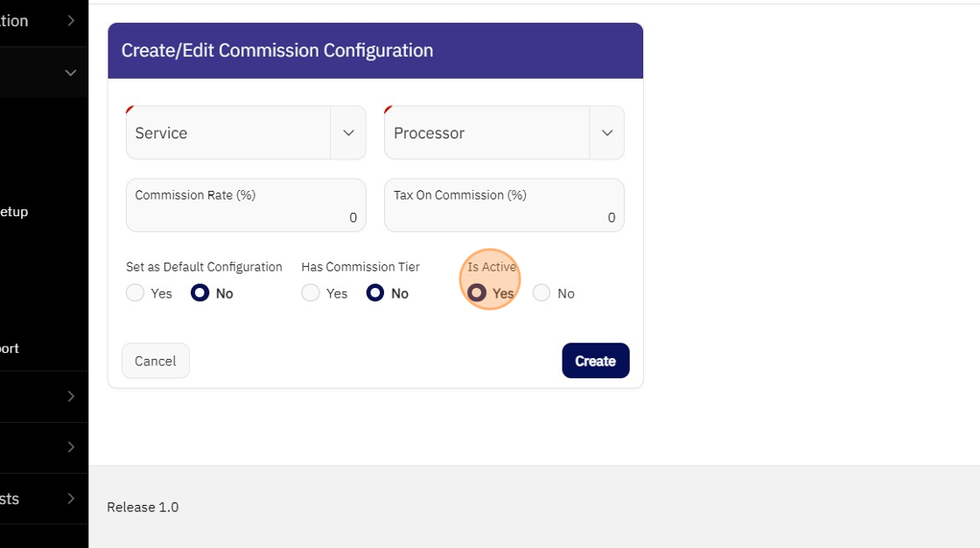Click the Create button

pos(595,361)
